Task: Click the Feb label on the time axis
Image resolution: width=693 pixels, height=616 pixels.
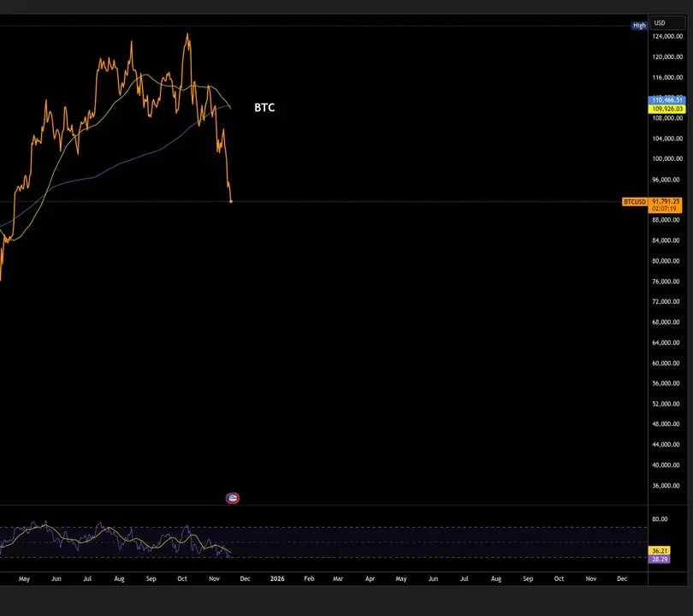Action: click(309, 578)
